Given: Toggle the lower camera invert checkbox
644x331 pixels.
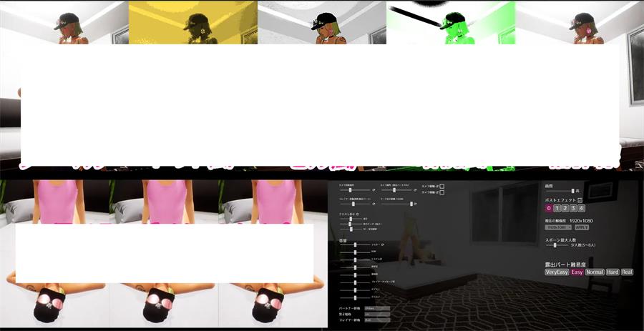Looking at the screenshot, I should tap(442, 192).
